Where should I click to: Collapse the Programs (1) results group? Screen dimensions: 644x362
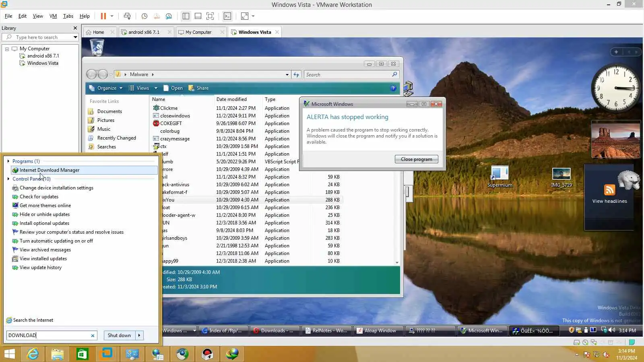[x=8, y=161]
